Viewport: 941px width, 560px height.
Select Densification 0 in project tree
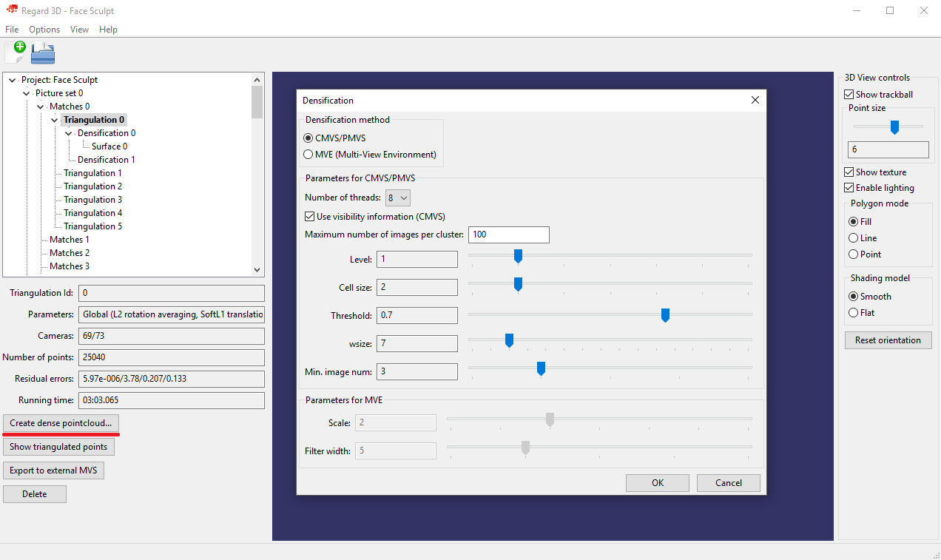pyautogui.click(x=107, y=133)
